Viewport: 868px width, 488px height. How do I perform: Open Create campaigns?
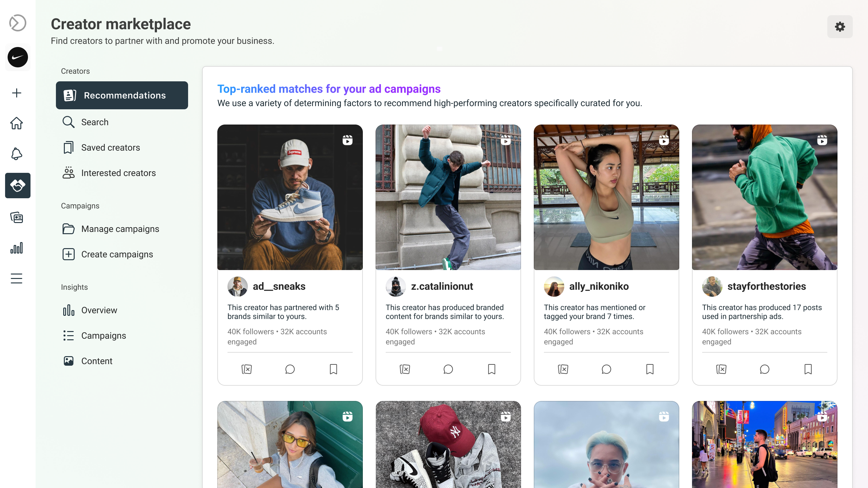tap(117, 254)
